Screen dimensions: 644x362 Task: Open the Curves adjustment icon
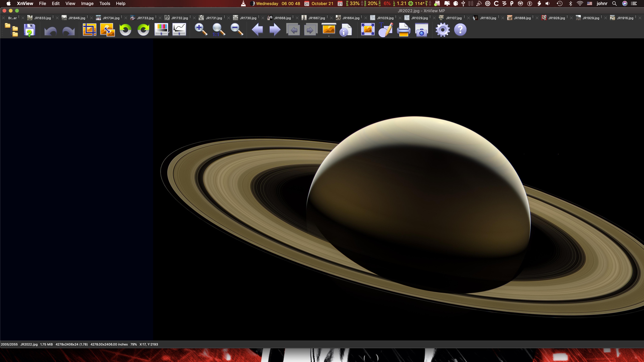(179, 30)
